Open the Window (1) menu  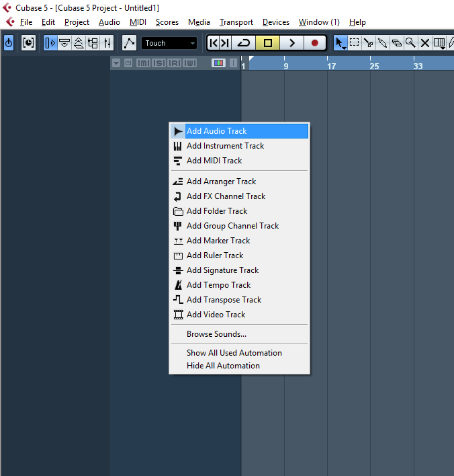tap(319, 22)
